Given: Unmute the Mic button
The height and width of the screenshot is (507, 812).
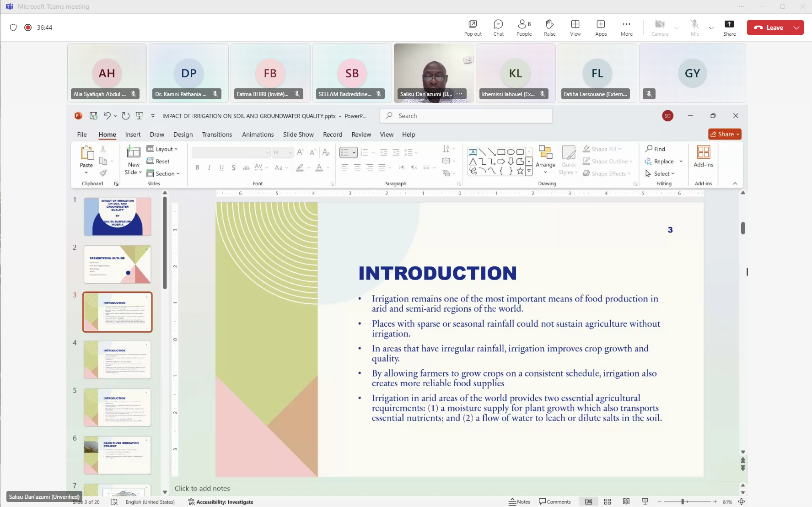Looking at the screenshot, I should click(x=694, y=27).
